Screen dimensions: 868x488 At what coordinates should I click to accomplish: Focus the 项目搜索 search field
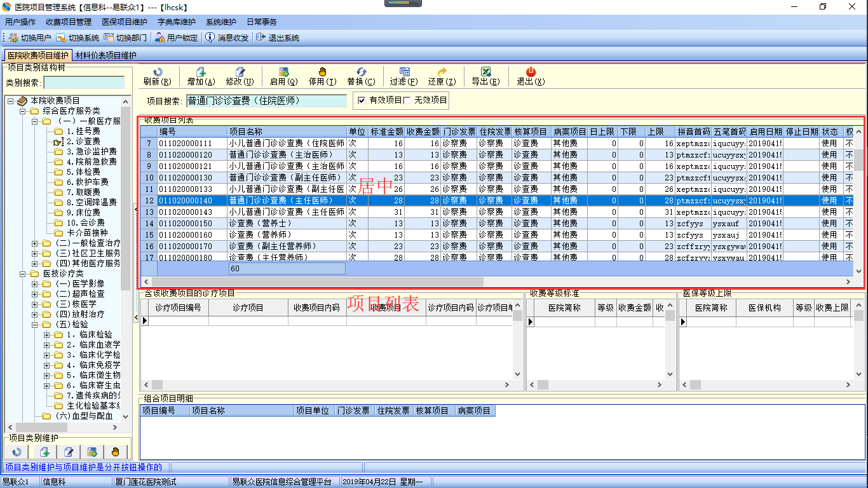click(266, 100)
